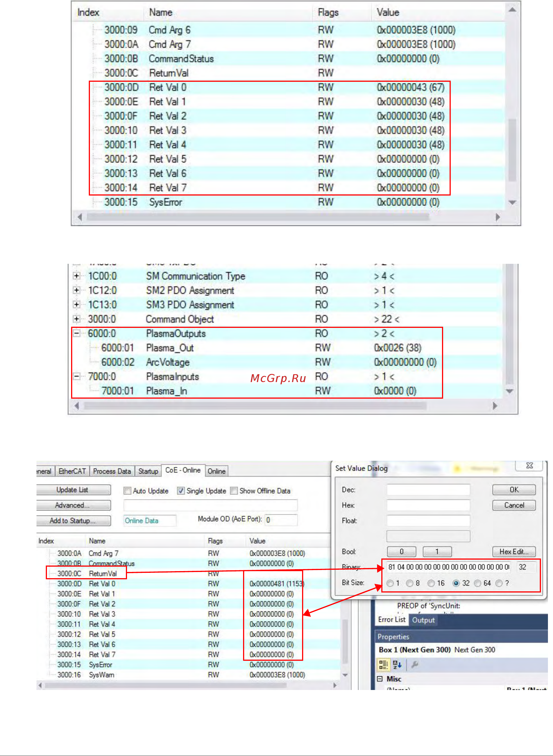Select the '?' bit size radio button
The width and height of the screenshot is (553, 756).
[x=499, y=583]
